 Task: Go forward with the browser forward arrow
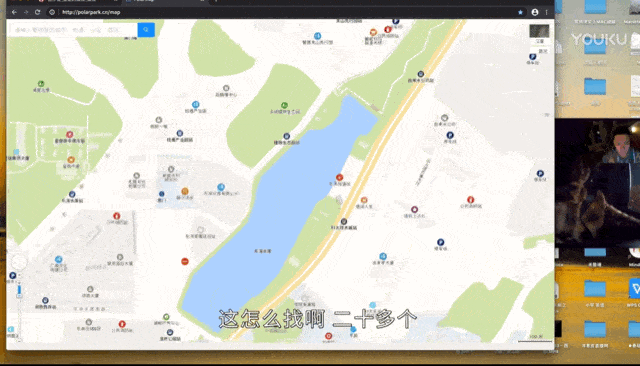point(26,12)
